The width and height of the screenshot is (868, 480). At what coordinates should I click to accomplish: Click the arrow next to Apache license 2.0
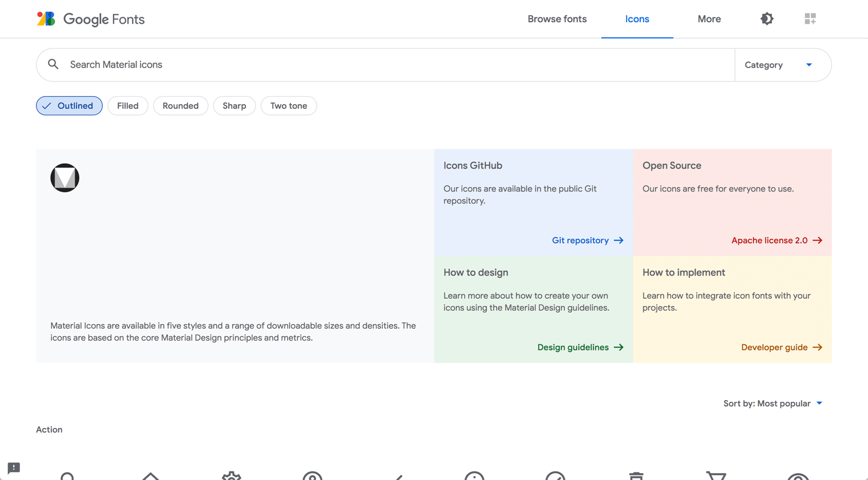coord(817,240)
